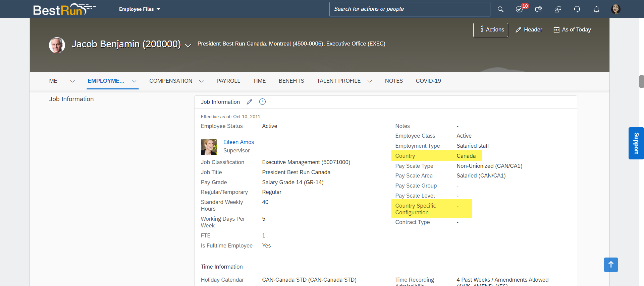Click the 'CAN-Canada STD (CAN-Canada STD)' holiday calendar value

coord(309,280)
